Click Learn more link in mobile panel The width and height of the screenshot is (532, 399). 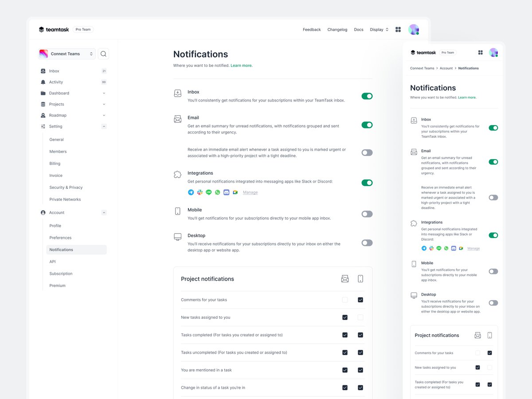pos(467,98)
